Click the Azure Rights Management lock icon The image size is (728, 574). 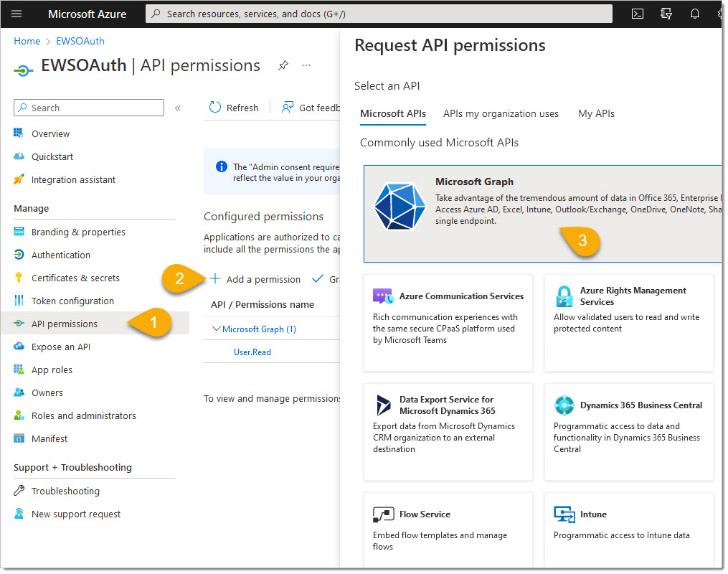tap(565, 297)
